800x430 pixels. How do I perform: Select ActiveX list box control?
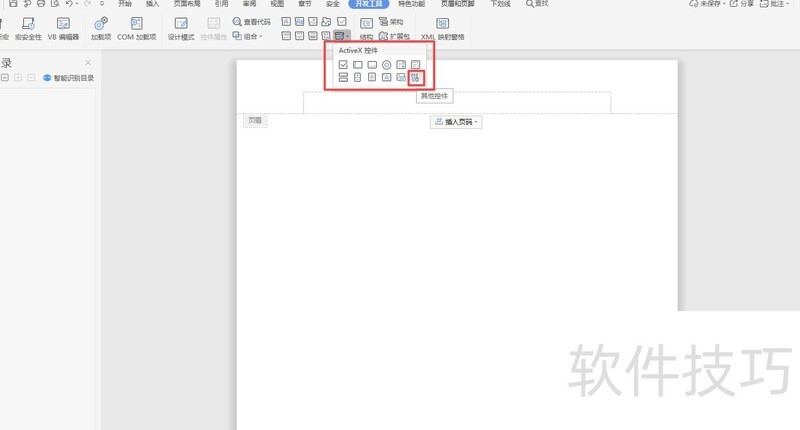point(401,65)
